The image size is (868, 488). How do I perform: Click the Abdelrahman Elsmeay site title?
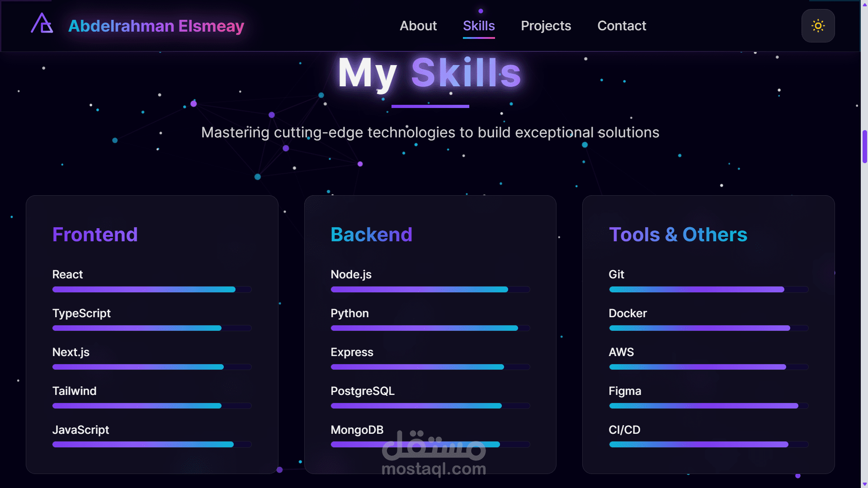[156, 26]
